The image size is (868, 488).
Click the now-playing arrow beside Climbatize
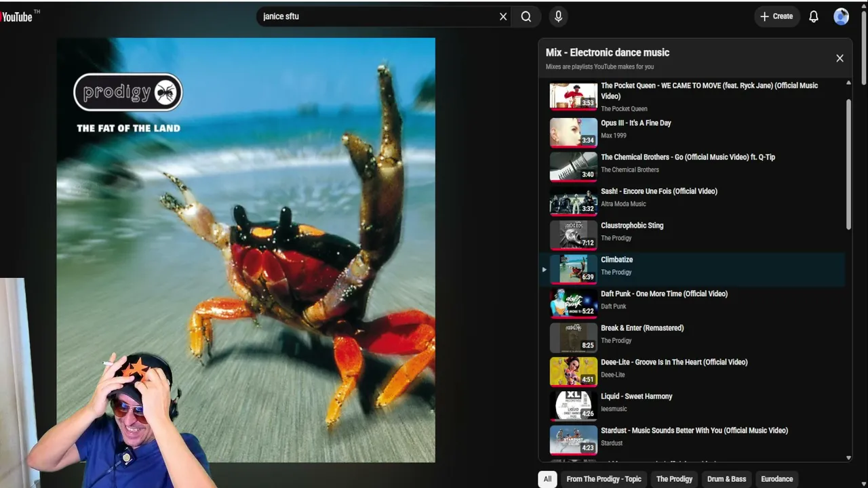(544, 270)
